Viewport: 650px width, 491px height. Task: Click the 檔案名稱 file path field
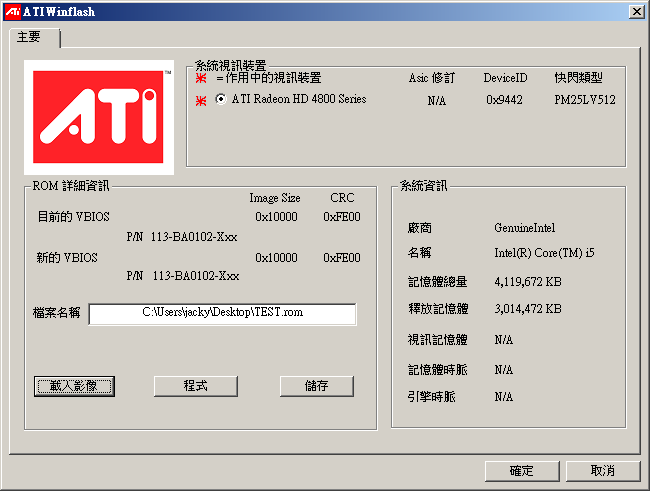click(x=222, y=314)
